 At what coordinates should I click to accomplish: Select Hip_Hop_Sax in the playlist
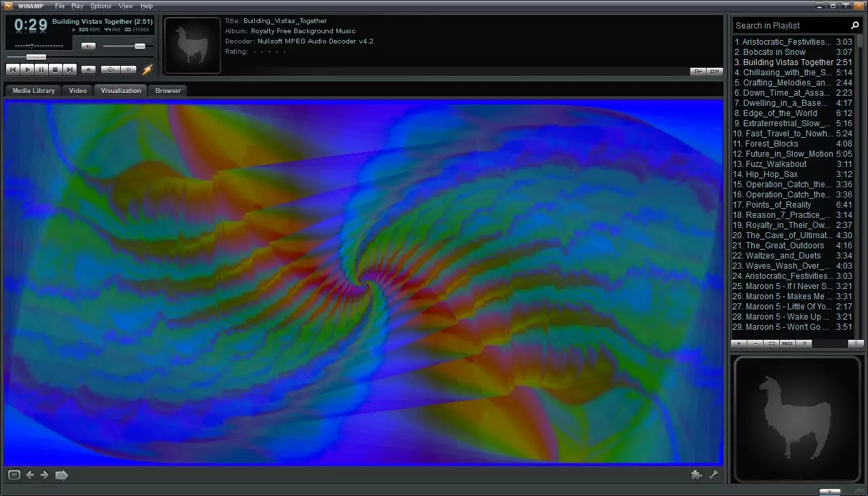[772, 174]
